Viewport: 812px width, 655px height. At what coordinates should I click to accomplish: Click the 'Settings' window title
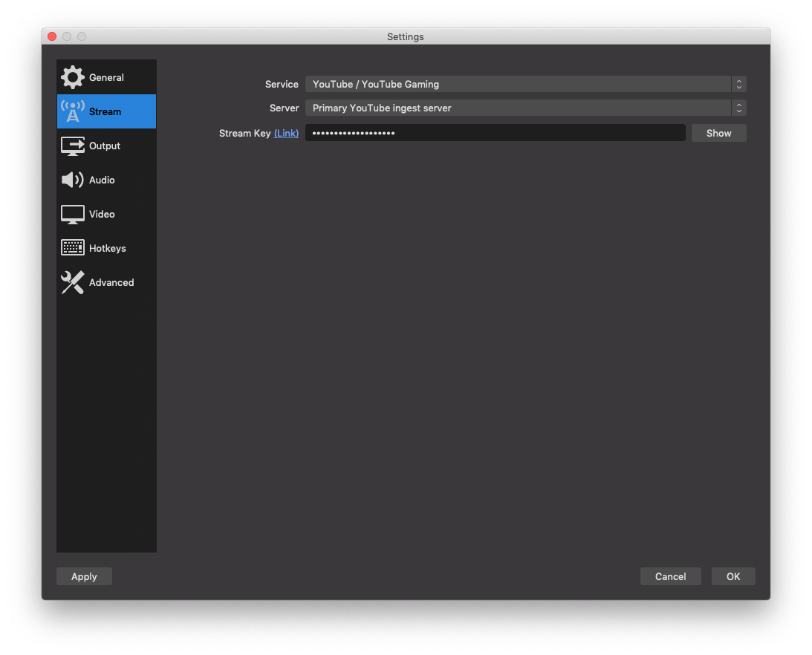(x=406, y=36)
